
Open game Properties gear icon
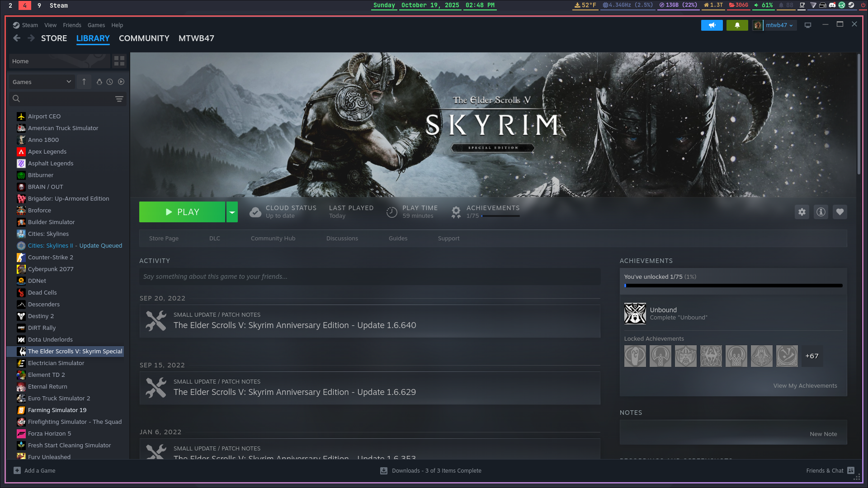[x=802, y=212]
